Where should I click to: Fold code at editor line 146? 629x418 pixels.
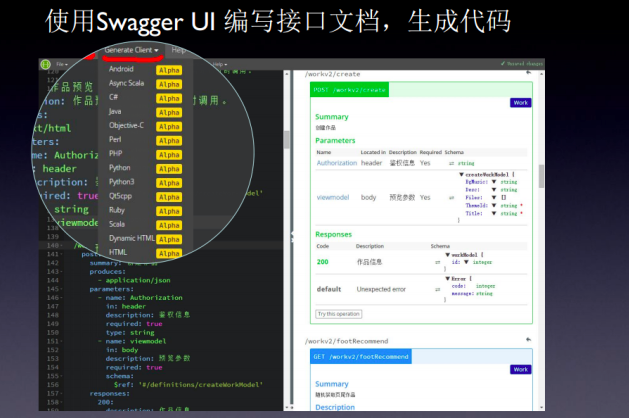pyautogui.click(x=62, y=298)
